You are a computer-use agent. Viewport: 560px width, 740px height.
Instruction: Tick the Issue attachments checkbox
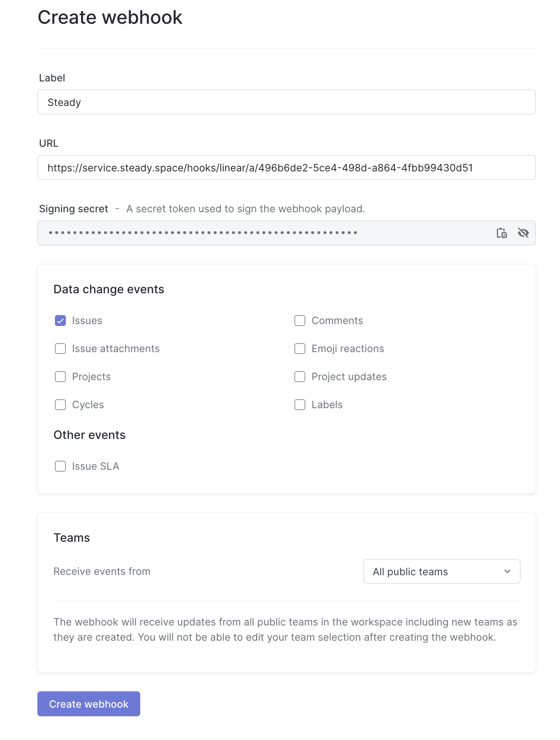[x=60, y=349]
